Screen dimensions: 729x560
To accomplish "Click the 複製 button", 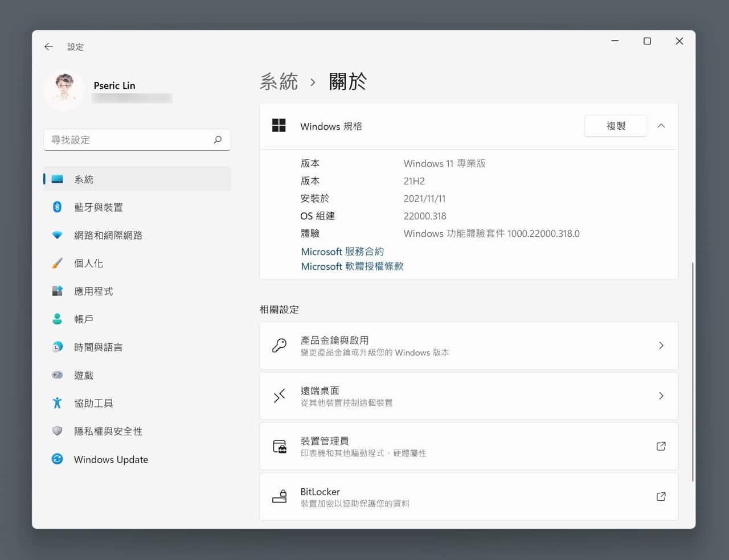I will coord(616,126).
